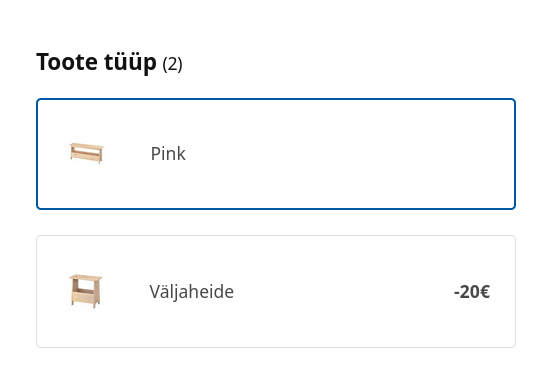544x367 pixels.
Task: Click the Toote tüüp heading
Action: 96,62
